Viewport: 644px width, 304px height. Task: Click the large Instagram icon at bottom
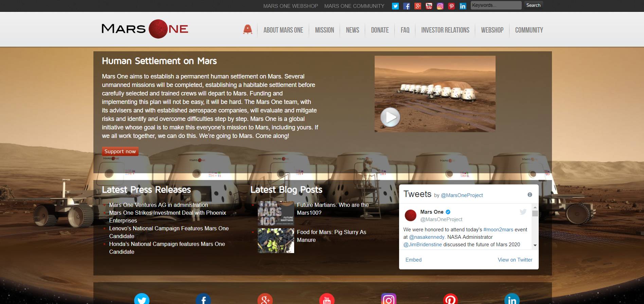389,299
